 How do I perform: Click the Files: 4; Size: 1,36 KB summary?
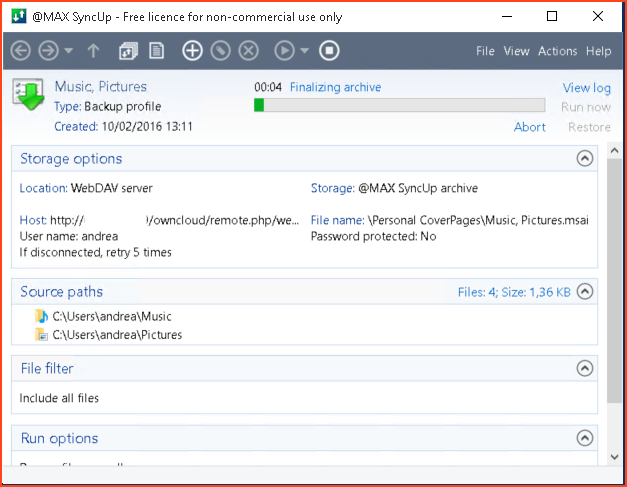tap(514, 292)
